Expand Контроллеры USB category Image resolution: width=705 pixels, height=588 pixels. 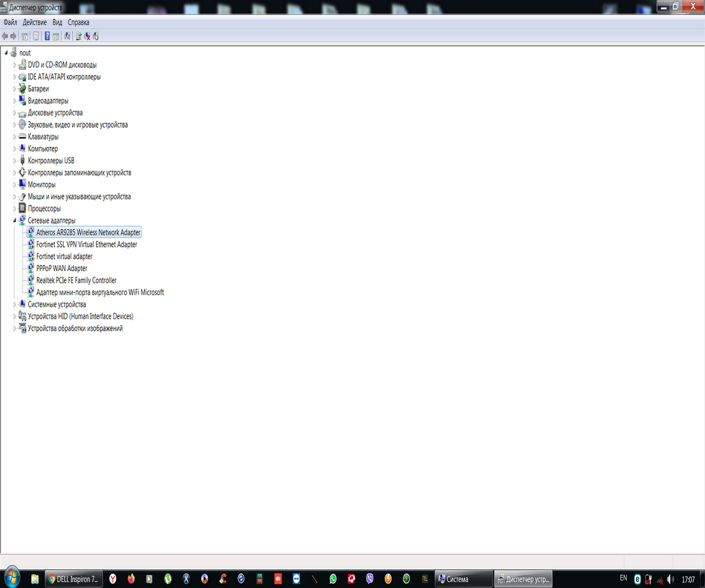point(15,161)
